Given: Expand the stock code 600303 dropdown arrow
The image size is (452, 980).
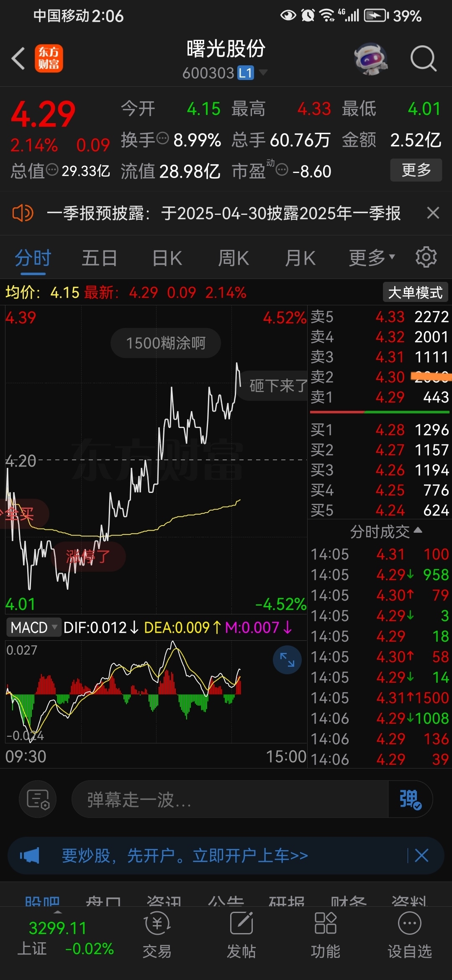Looking at the screenshot, I should (x=263, y=72).
